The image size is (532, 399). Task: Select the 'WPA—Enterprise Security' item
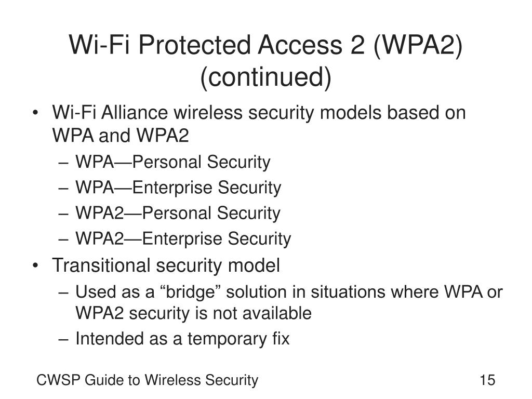[178, 188]
